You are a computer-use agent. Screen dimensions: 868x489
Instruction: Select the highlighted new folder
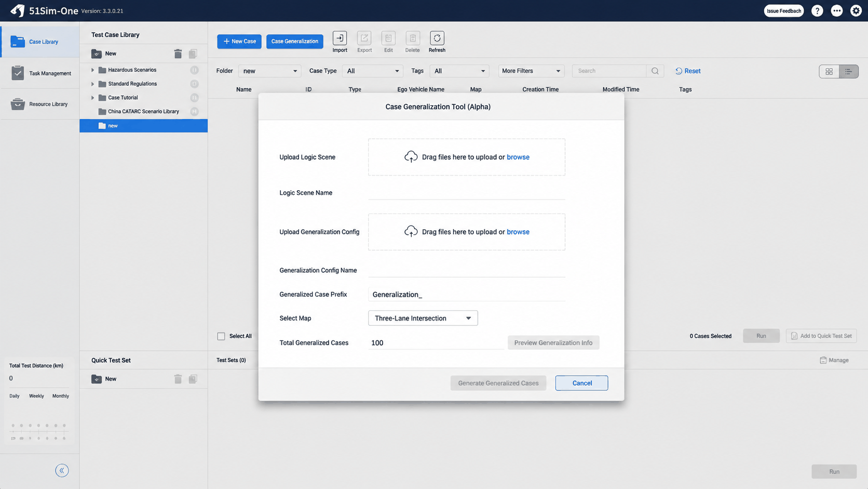point(143,125)
